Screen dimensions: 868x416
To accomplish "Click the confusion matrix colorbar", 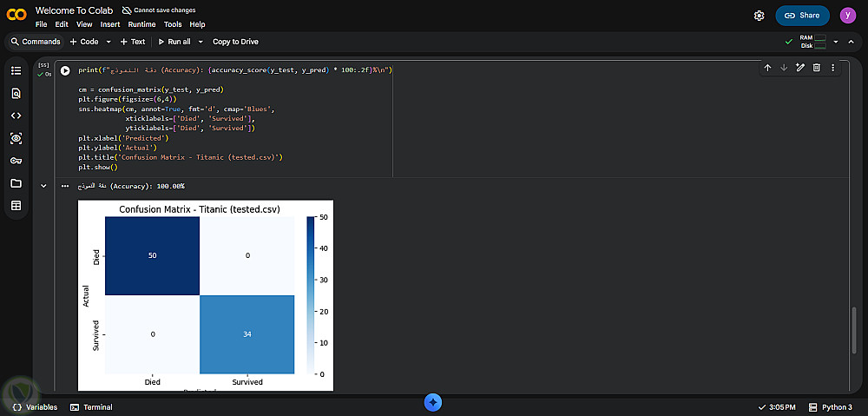I will coord(310,296).
